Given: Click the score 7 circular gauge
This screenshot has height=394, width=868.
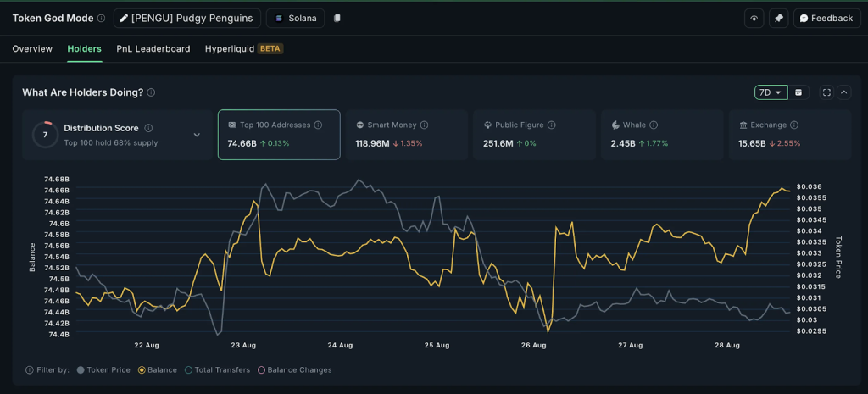Looking at the screenshot, I should pyautogui.click(x=45, y=135).
